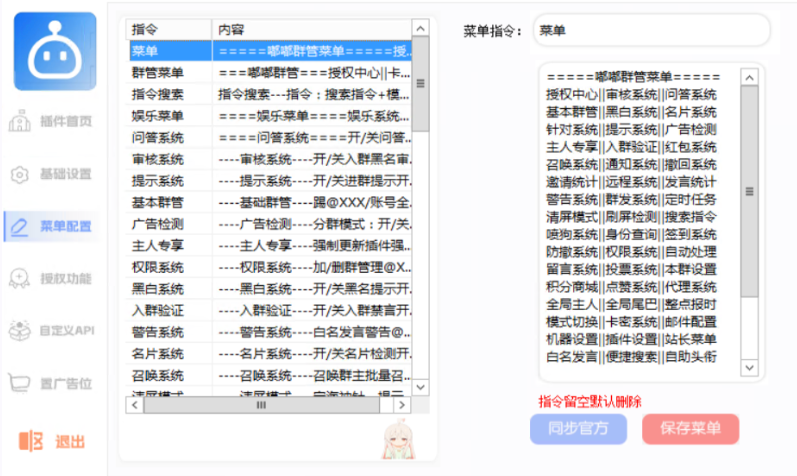Select the 警告系统 row
Screen dimensions: 797x476
point(269,332)
